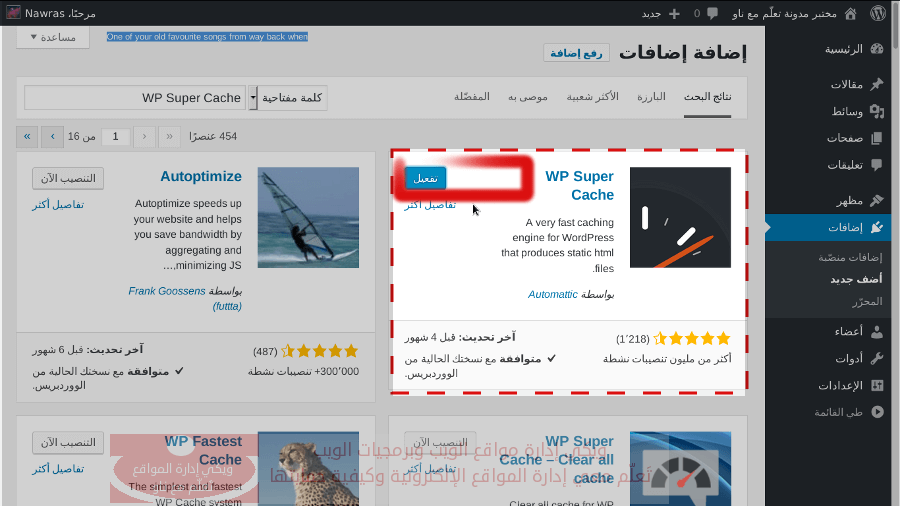Open Appearance brush icon in sidebar
Screen dimensions: 900x506
(x=877, y=200)
